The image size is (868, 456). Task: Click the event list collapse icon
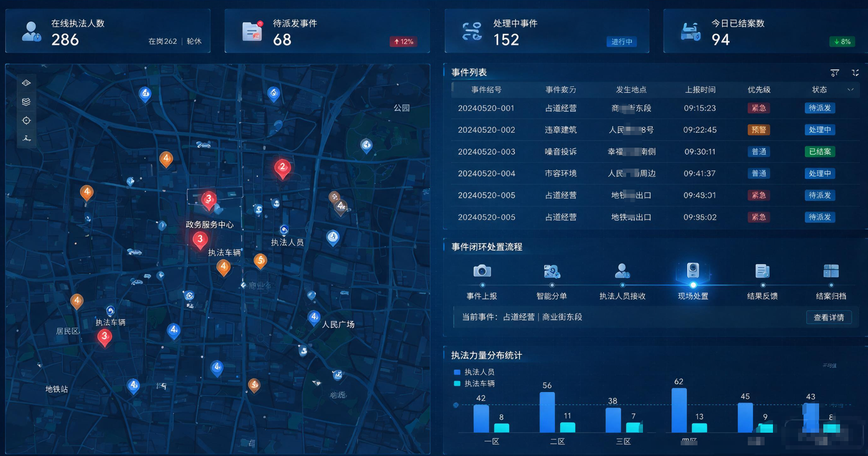point(855,73)
